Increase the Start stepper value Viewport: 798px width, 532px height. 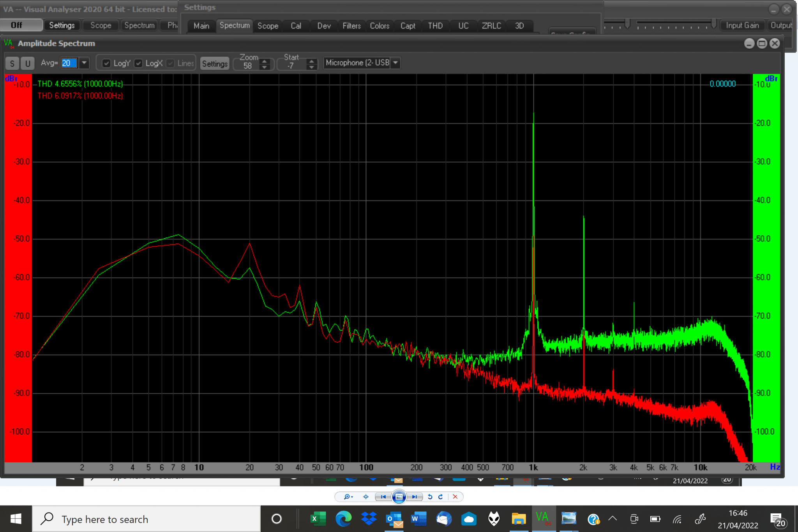pyautogui.click(x=311, y=61)
